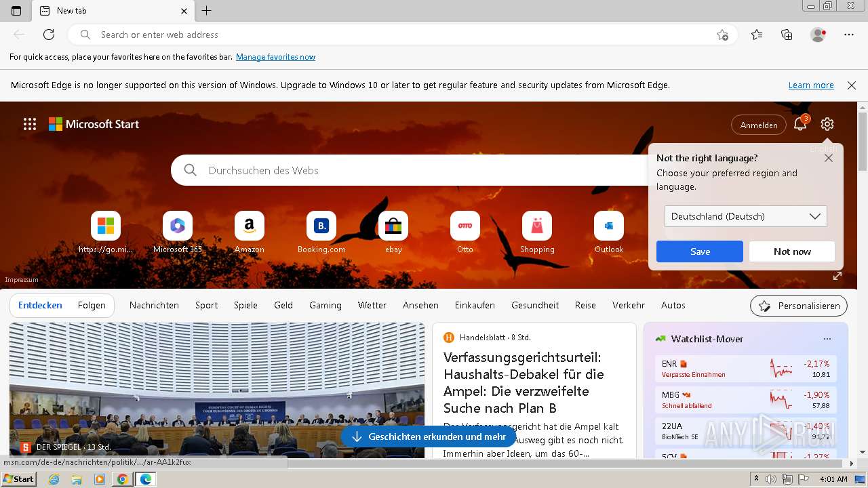
Task: Open the profile avatar icon
Action: tap(818, 35)
